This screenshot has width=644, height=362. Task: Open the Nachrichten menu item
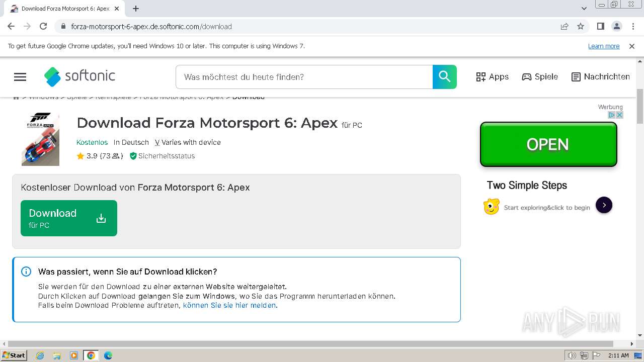601,77
